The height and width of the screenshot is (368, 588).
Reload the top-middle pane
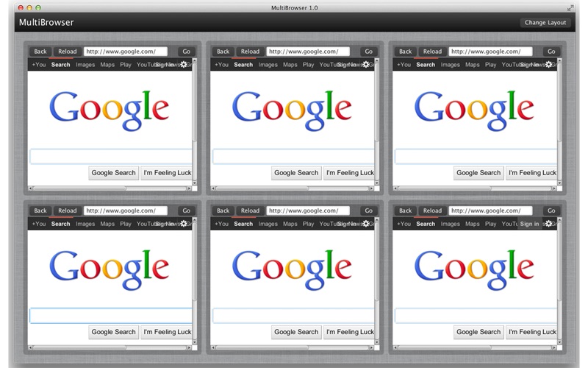click(250, 52)
